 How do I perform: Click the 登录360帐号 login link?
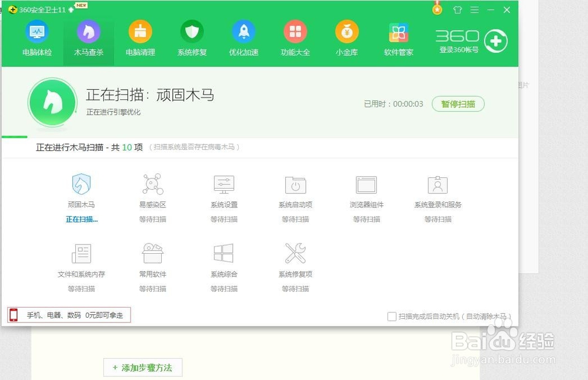(x=459, y=49)
